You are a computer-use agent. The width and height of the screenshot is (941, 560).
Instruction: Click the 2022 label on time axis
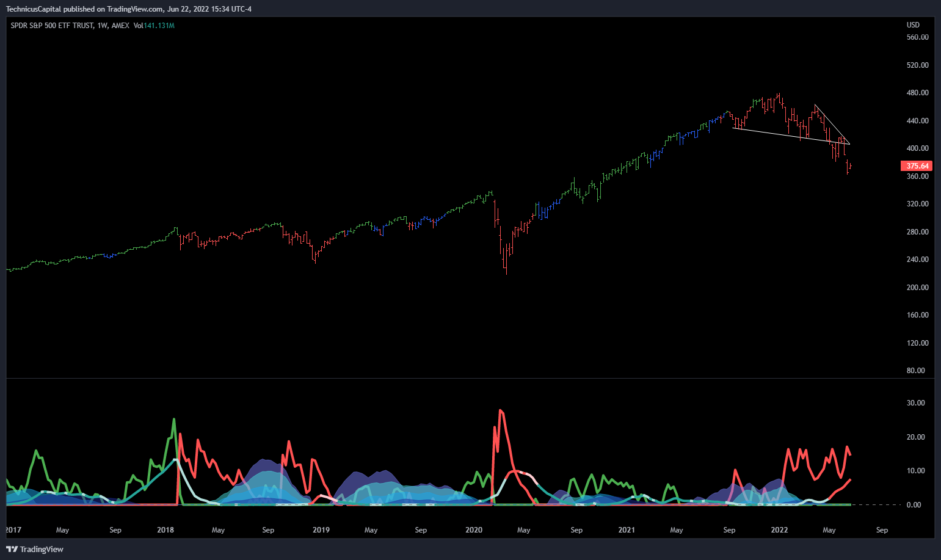coord(780,530)
